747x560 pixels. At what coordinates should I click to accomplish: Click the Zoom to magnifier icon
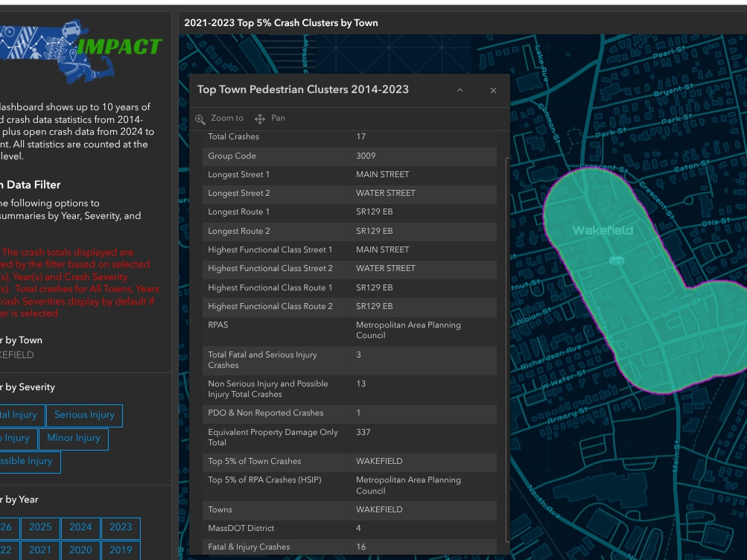(x=200, y=119)
